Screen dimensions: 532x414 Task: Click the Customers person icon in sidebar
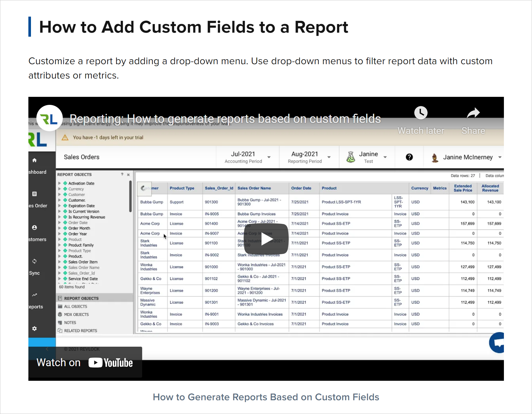click(x=34, y=227)
